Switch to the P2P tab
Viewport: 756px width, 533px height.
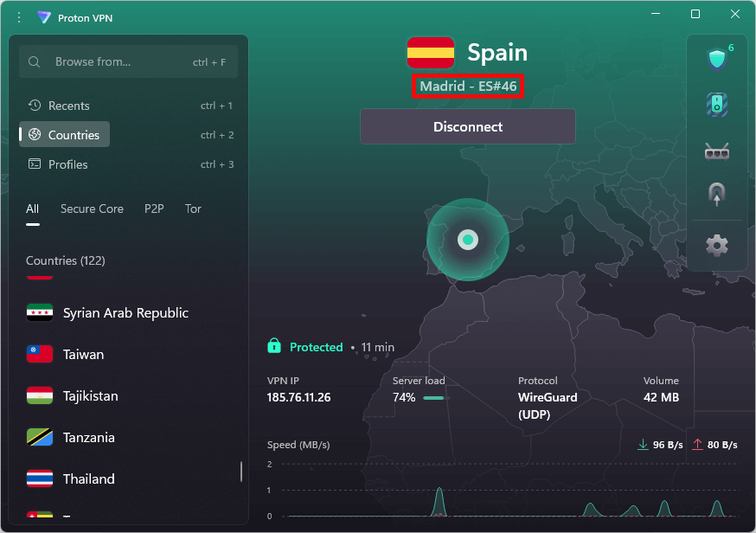point(154,209)
